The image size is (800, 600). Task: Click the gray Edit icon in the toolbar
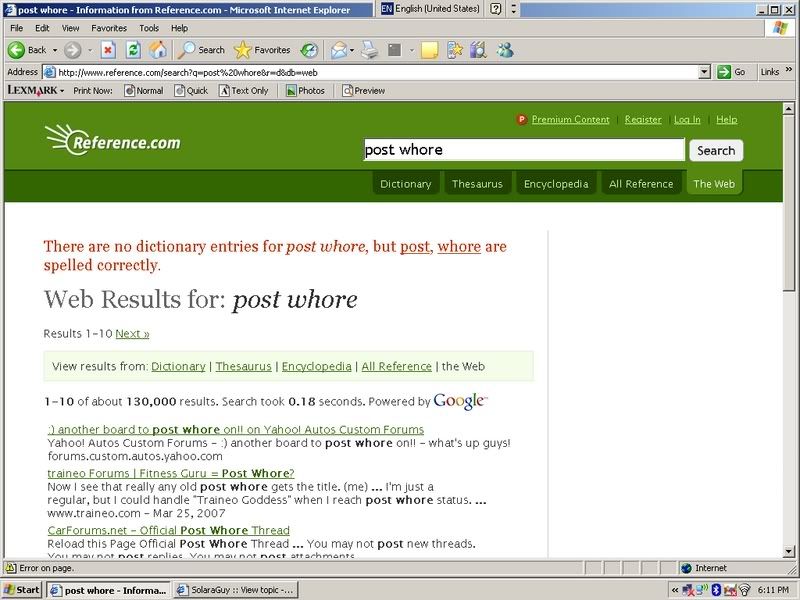pos(394,50)
